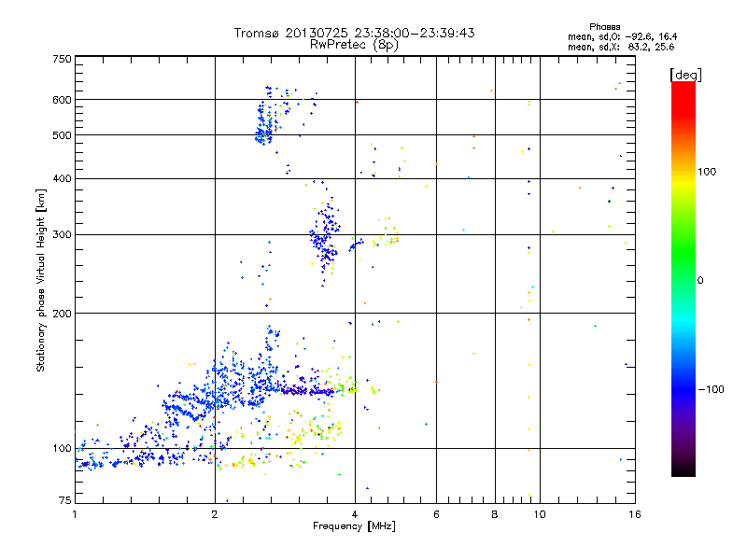
Task: Click the purple horizontal trace near 4 MHz
Action: (x=308, y=391)
